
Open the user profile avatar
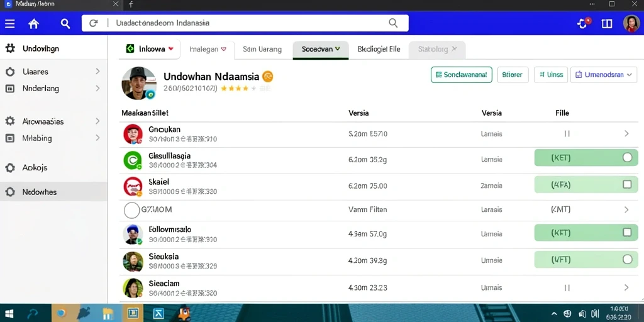point(631,23)
